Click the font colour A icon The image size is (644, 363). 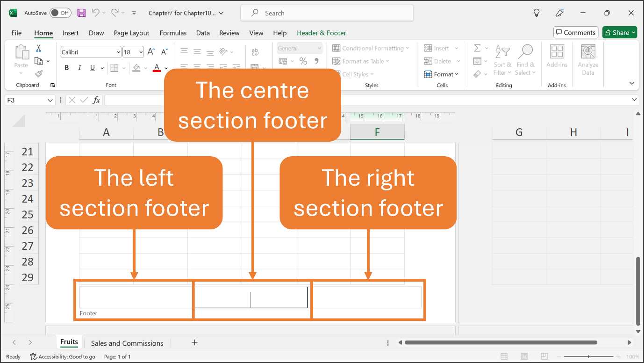(x=157, y=68)
